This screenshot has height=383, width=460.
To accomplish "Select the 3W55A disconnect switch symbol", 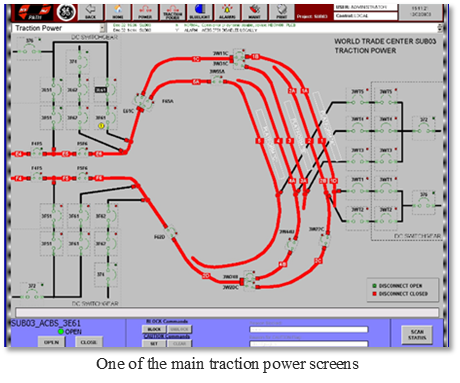I will click(x=217, y=80).
